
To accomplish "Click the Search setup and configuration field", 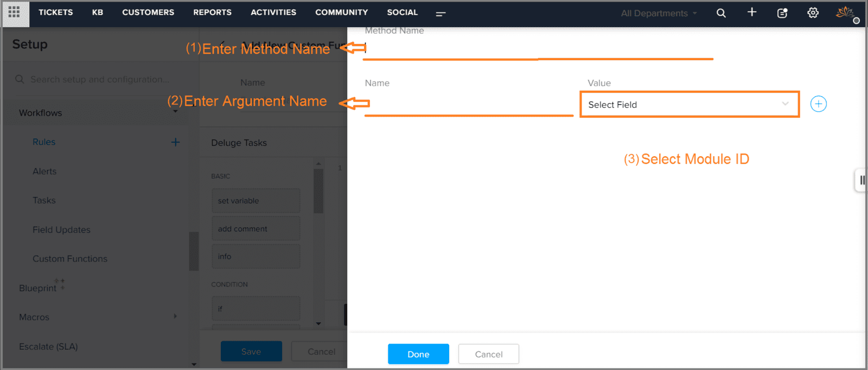I will (x=100, y=79).
